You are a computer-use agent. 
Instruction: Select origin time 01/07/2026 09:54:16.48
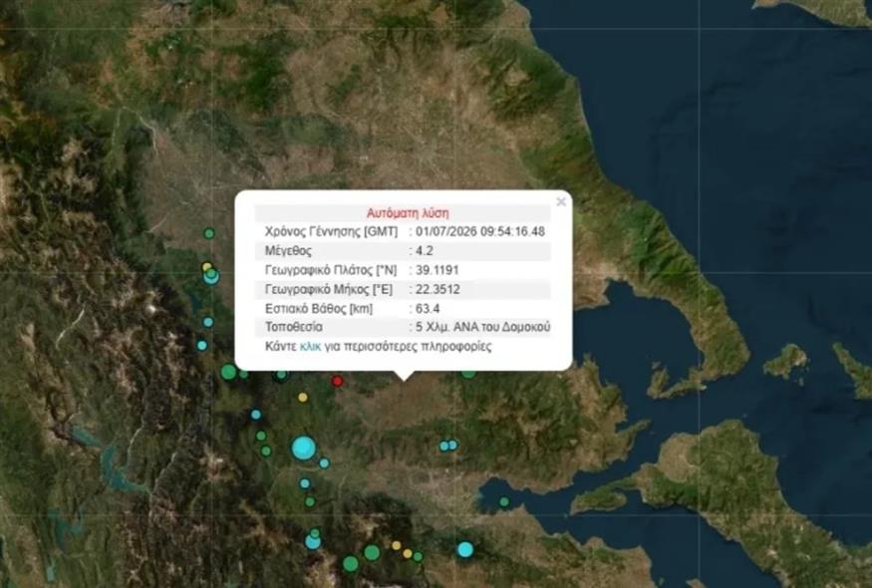[480, 231]
